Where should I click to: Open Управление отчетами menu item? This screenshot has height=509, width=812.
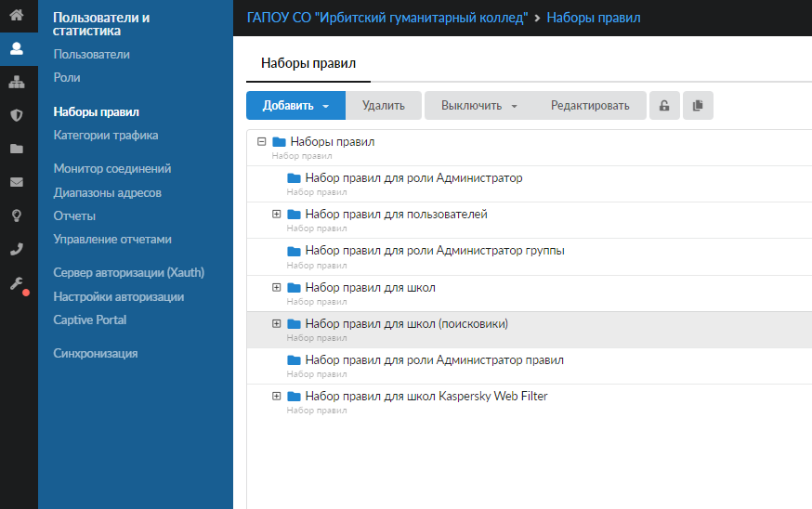click(x=112, y=240)
